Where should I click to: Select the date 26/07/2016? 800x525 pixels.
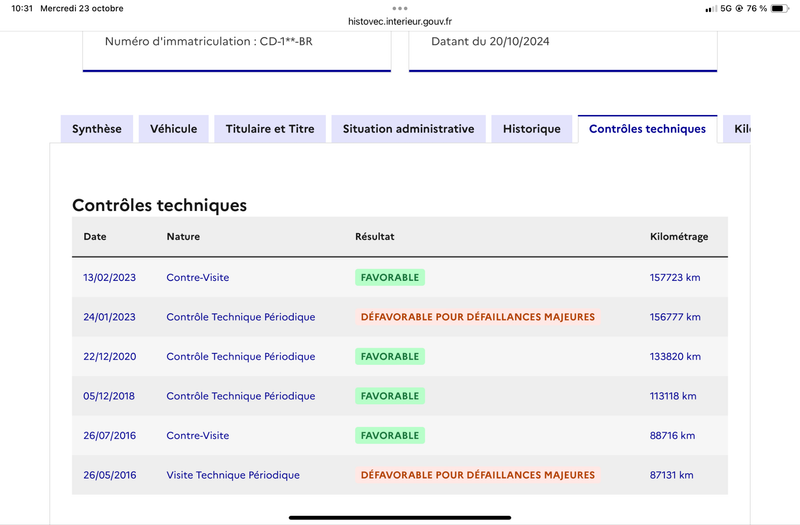pyautogui.click(x=110, y=435)
